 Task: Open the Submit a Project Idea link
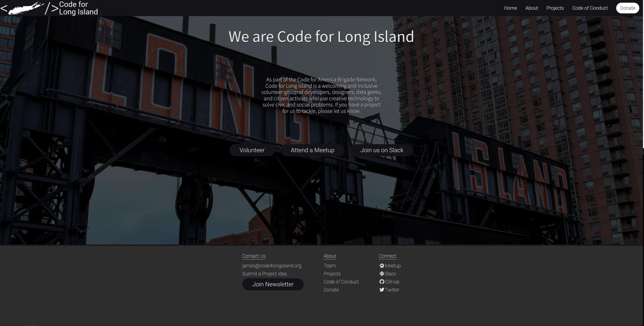coord(264,274)
